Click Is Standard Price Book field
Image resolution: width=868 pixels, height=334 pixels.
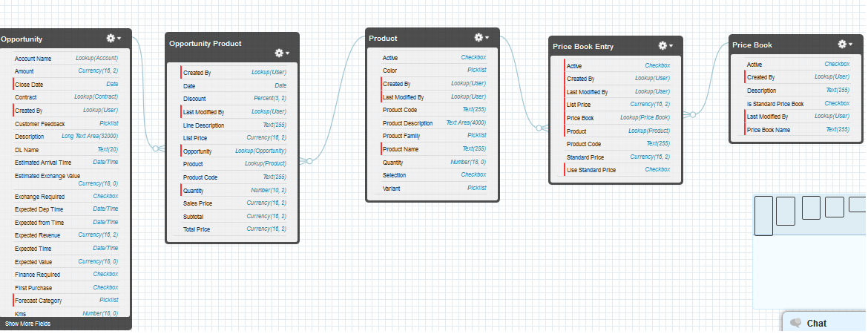pos(798,104)
